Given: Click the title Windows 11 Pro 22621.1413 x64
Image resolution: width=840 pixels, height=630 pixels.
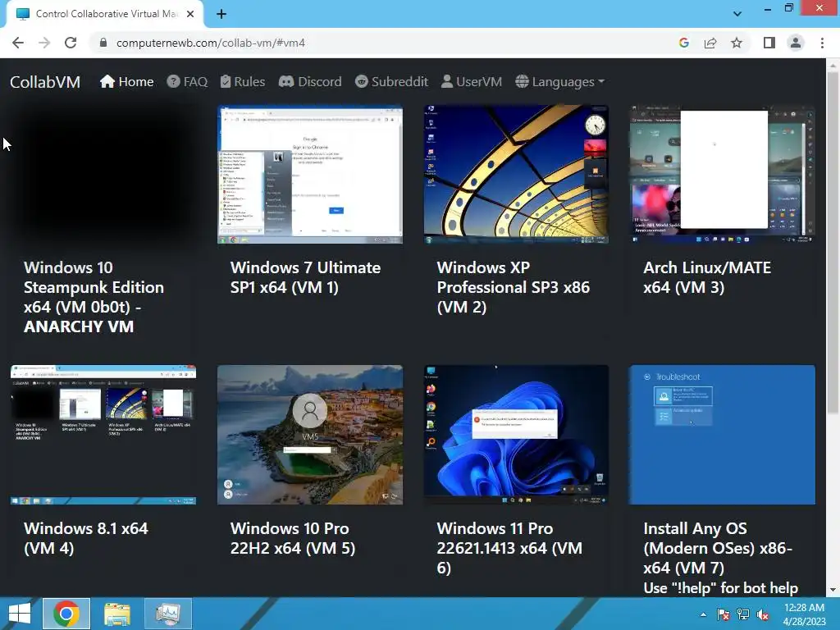Looking at the screenshot, I should tap(509, 547).
